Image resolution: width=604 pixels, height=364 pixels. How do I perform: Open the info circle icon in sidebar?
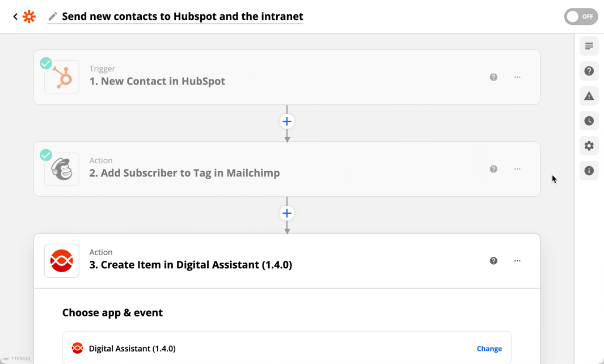589,171
